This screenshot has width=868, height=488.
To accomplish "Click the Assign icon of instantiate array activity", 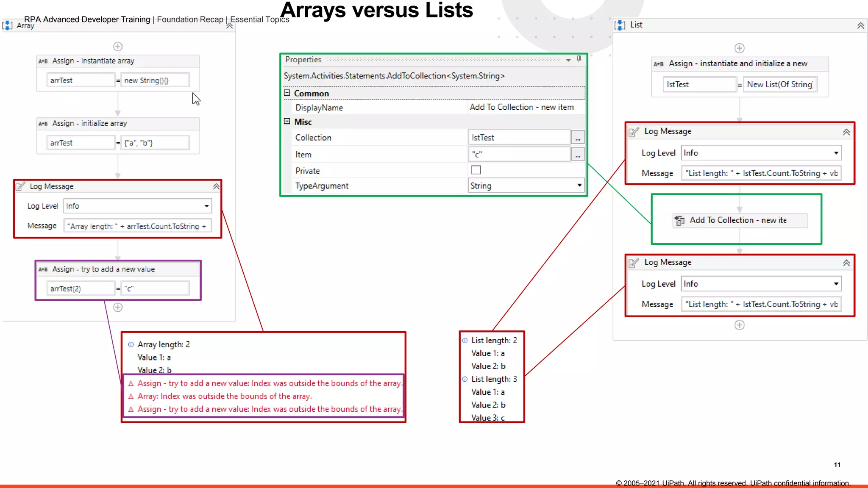I will (x=43, y=61).
